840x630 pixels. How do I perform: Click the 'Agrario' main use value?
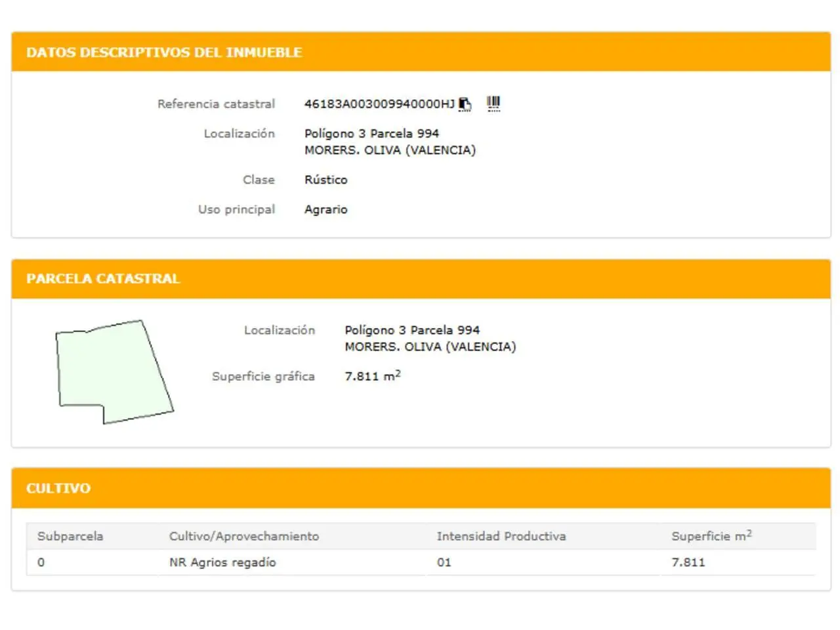pyautogui.click(x=326, y=209)
